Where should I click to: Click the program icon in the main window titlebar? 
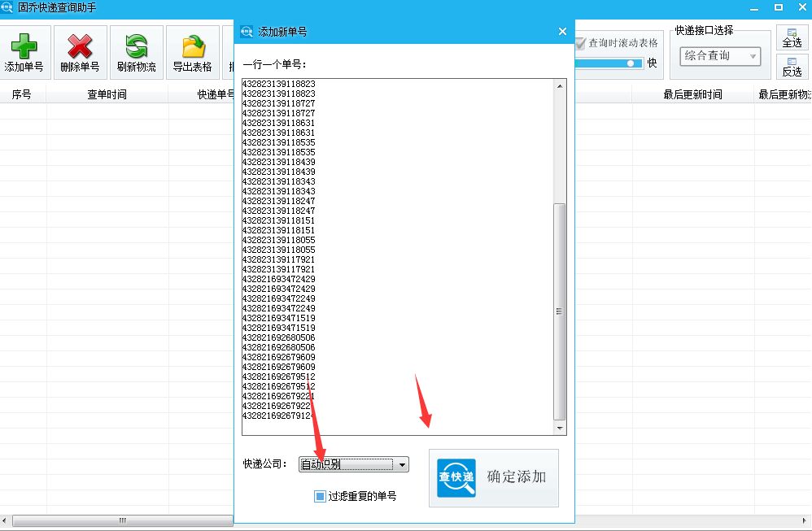(8, 7)
